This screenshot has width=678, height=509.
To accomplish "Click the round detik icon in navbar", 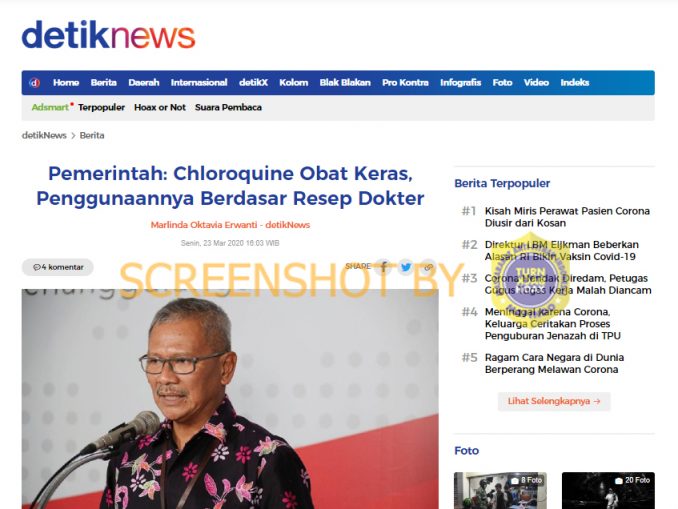I will point(35,83).
